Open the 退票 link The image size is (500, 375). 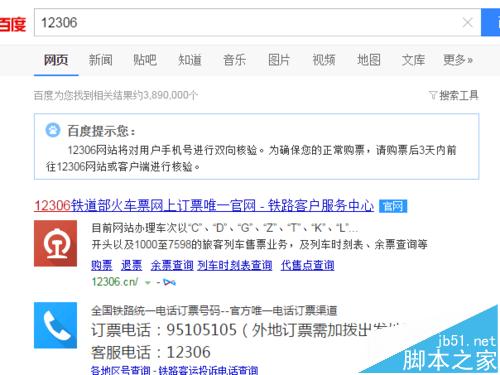click(131, 265)
